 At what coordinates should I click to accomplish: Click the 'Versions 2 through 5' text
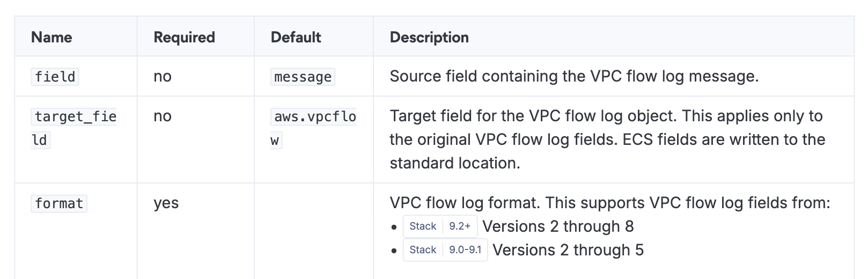[x=568, y=250]
